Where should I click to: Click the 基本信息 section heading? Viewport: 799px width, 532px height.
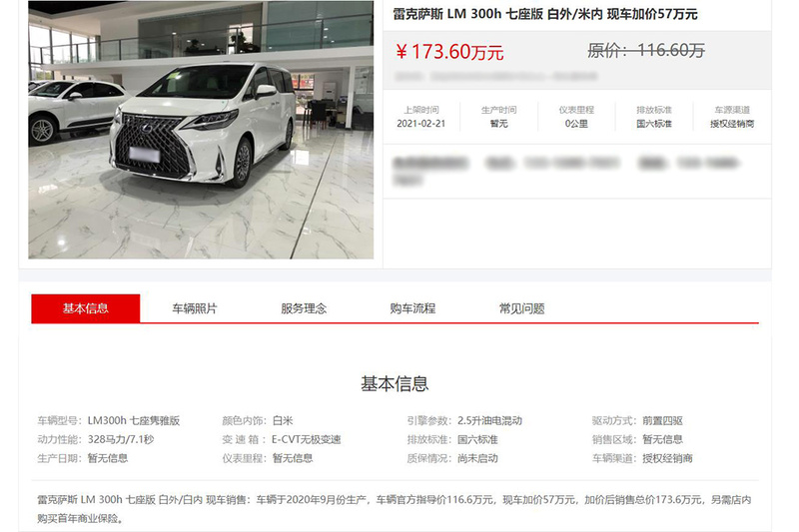coord(395,383)
